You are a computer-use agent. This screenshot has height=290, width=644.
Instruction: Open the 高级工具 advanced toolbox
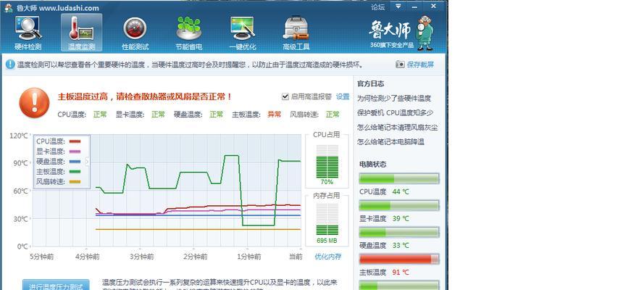point(296,33)
